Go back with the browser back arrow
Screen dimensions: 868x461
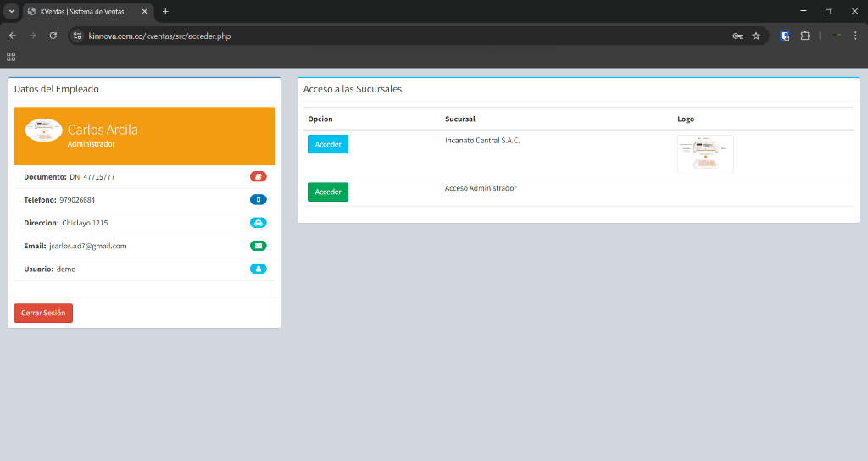[13, 36]
